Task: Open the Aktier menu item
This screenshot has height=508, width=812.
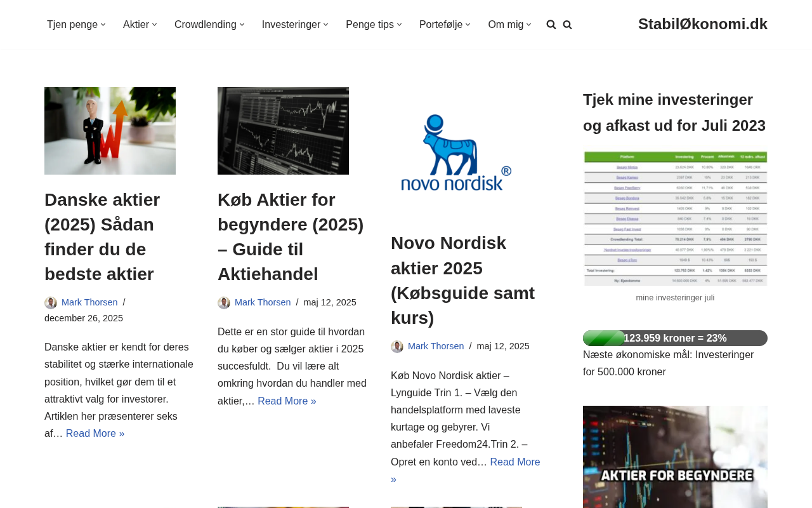Action: point(136,25)
